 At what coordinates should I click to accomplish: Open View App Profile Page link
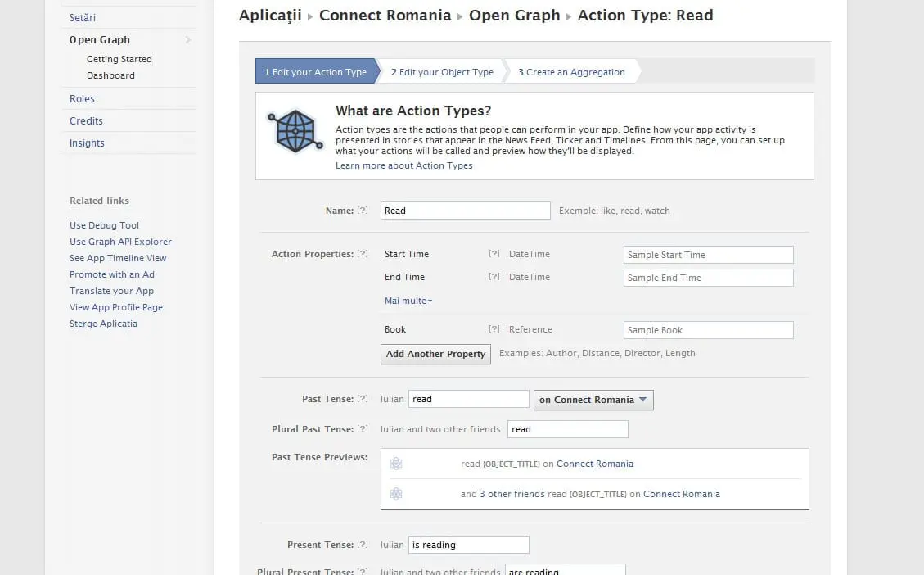[x=116, y=307]
